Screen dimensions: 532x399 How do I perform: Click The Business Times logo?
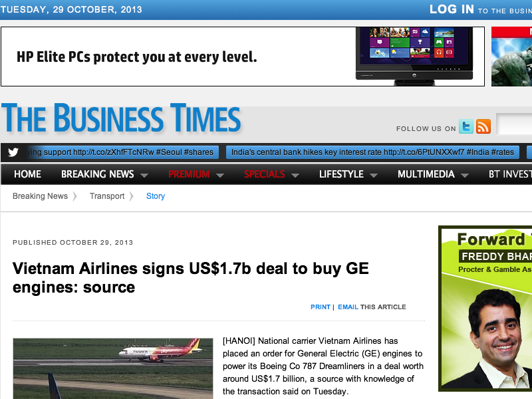tap(121, 118)
